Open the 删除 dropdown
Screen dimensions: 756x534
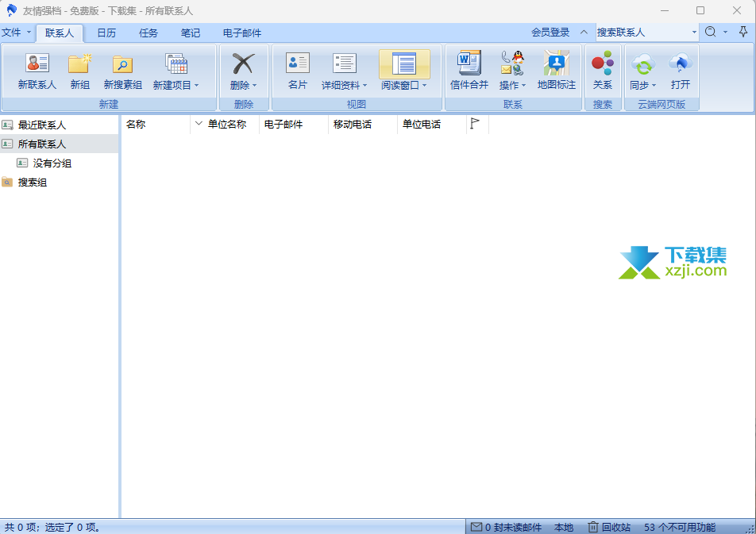[243, 85]
